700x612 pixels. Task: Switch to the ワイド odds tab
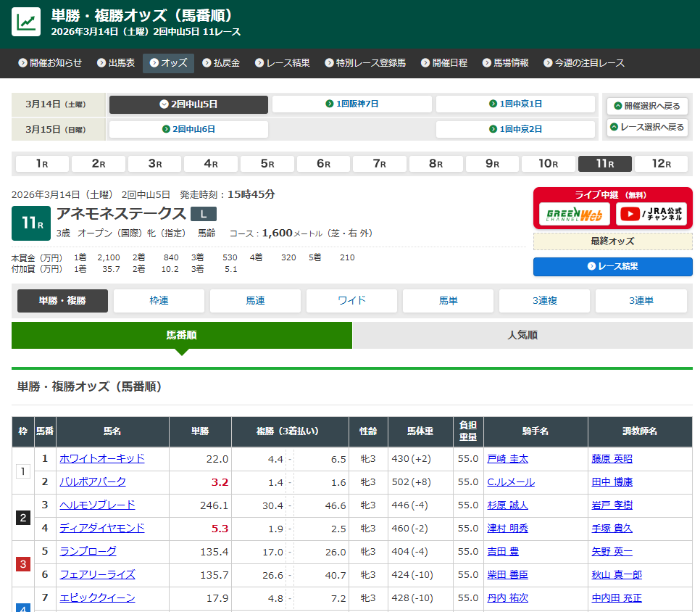point(351,300)
